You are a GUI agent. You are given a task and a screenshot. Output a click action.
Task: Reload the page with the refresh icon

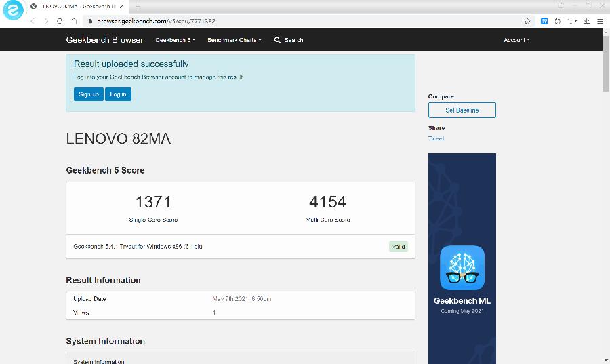pyautogui.click(x=60, y=21)
